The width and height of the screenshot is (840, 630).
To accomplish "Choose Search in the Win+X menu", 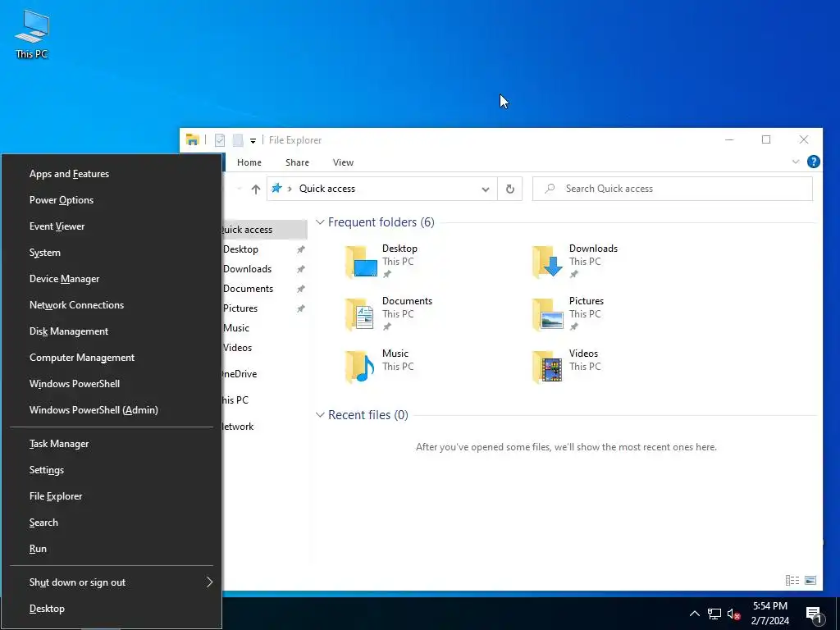I will coord(112,523).
